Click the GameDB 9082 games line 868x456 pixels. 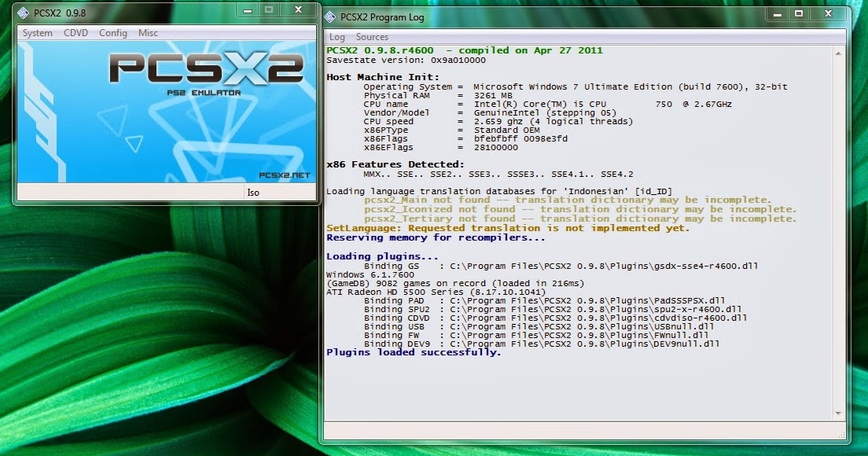point(455,283)
